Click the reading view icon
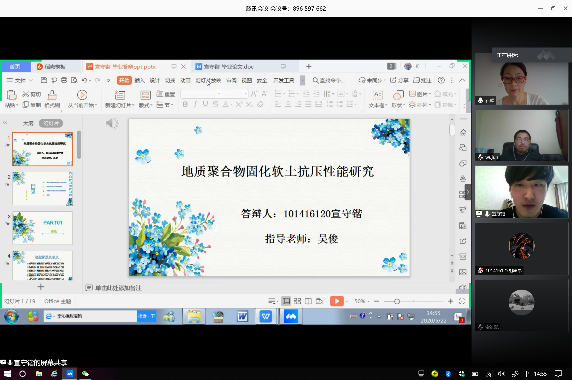The height and width of the screenshot is (380, 572). (x=308, y=301)
